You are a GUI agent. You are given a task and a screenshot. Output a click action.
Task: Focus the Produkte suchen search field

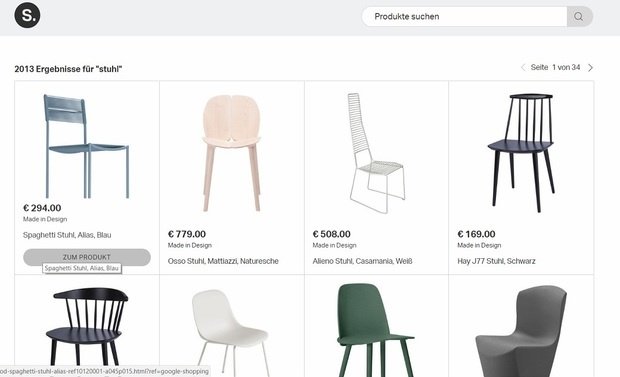pyautogui.click(x=464, y=17)
